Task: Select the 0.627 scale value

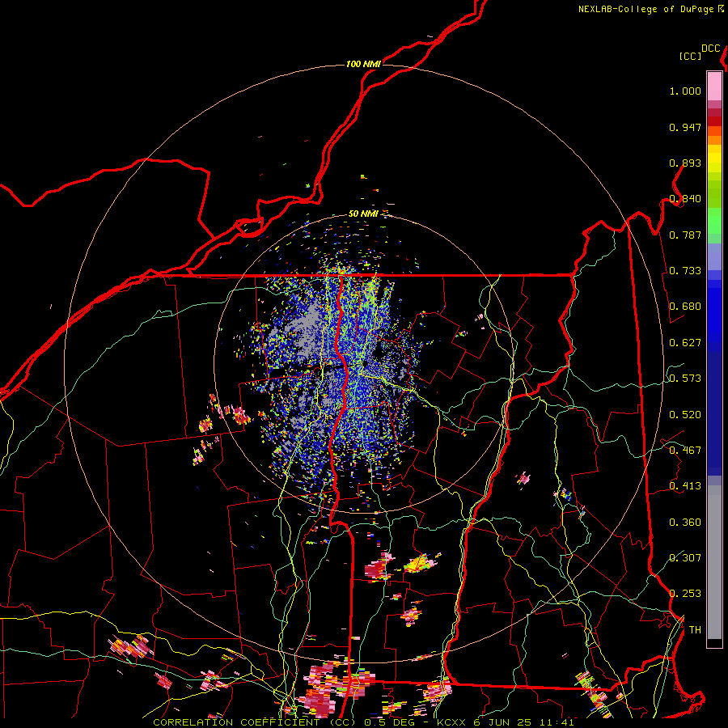Action: click(x=685, y=343)
